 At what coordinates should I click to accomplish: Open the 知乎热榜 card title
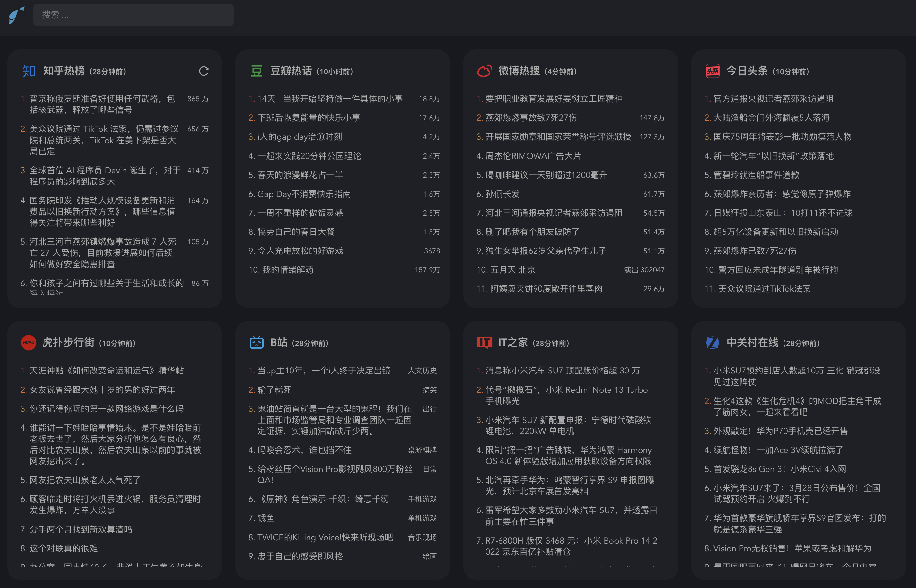coord(64,71)
